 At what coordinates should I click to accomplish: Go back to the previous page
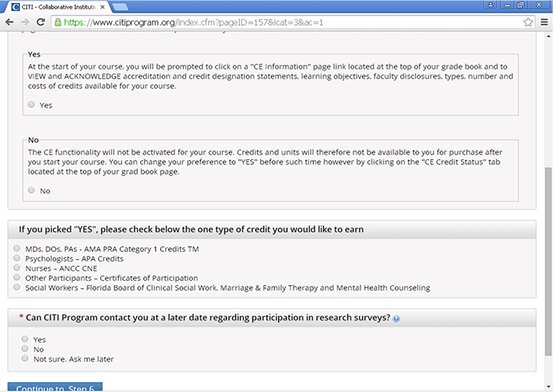coord(10,22)
